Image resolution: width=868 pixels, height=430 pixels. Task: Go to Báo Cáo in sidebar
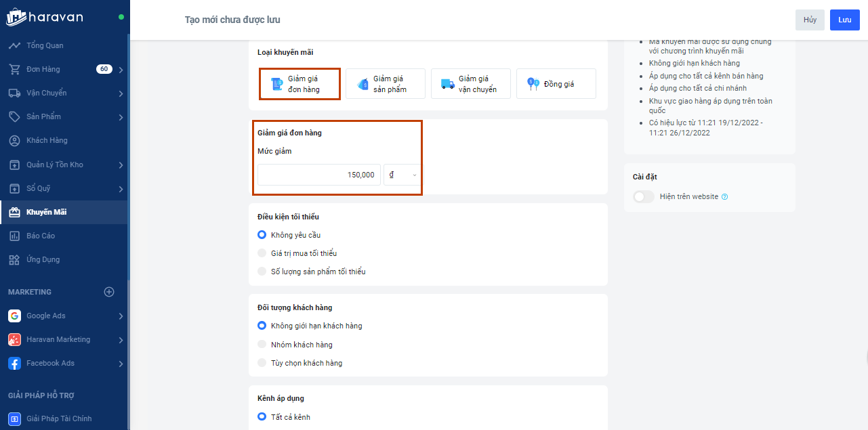click(41, 236)
